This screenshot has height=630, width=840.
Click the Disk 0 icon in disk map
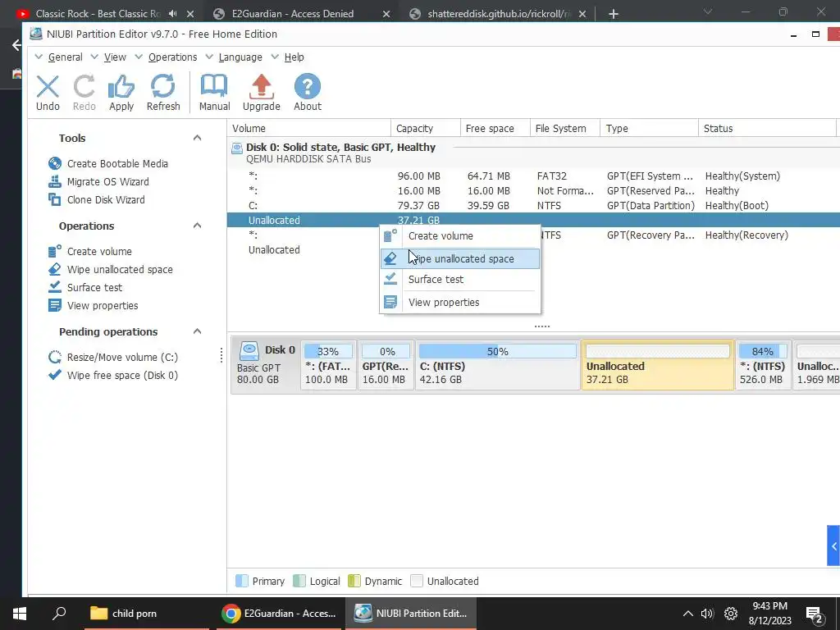click(249, 351)
